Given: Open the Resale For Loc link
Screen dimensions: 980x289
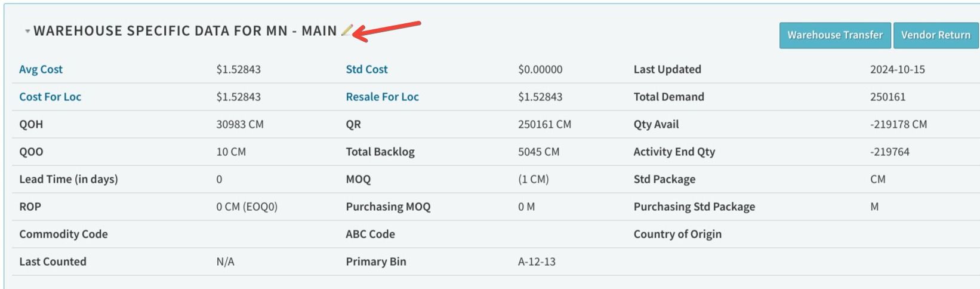Looking at the screenshot, I should coord(382,97).
